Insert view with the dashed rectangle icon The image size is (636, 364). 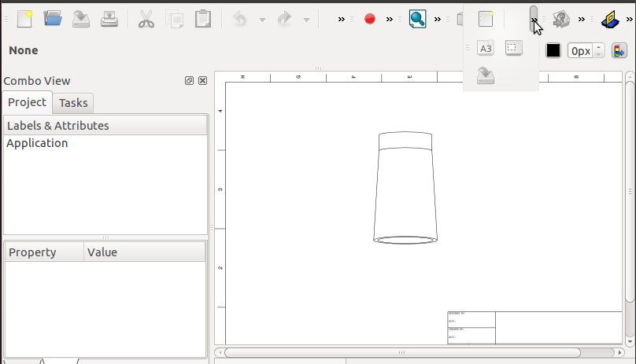tap(513, 48)
